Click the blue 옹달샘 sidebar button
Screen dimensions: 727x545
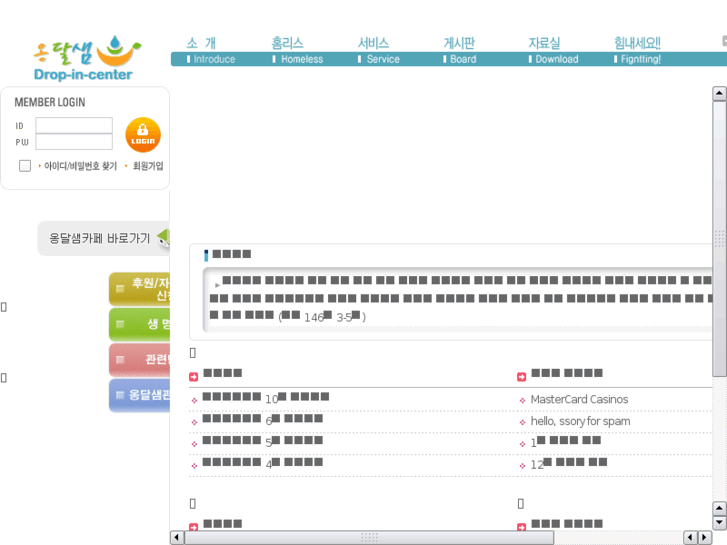coord(140,395)
